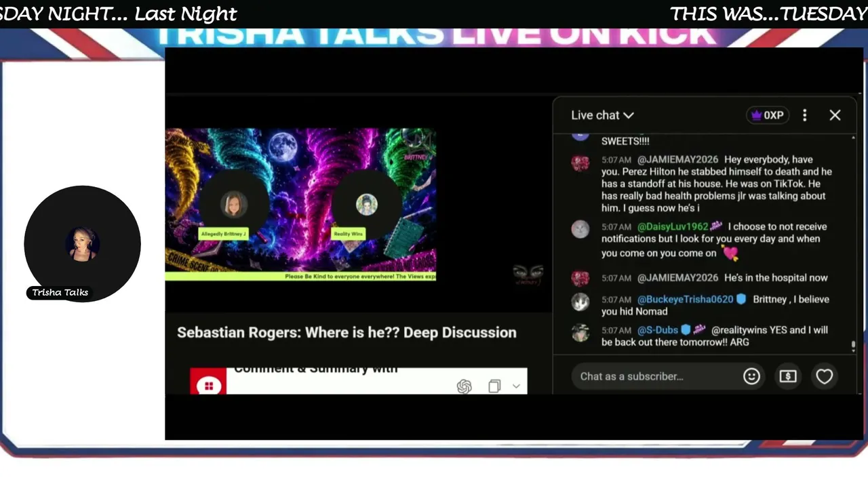Click @JAMIEMAY2026 on the hospital message
The width and height of the screenshot is (868, 488).
677,277
